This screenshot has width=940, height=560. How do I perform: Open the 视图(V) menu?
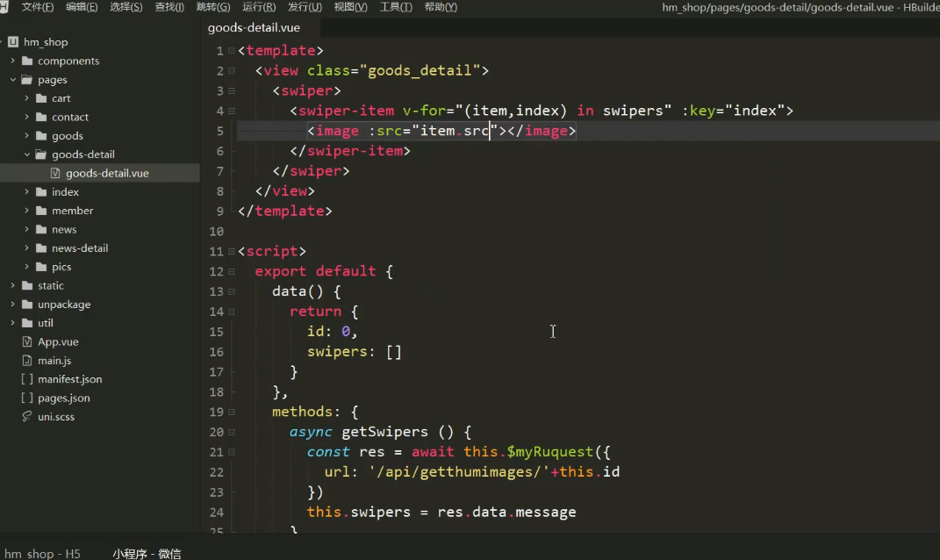350,7
